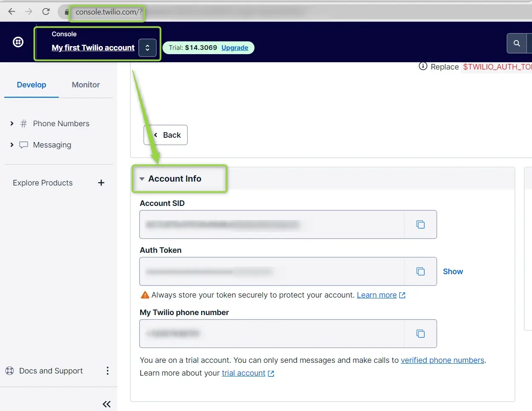Click the My Twilio phone number field
This screenshot has width=532, height=411.
coord(272,333)
